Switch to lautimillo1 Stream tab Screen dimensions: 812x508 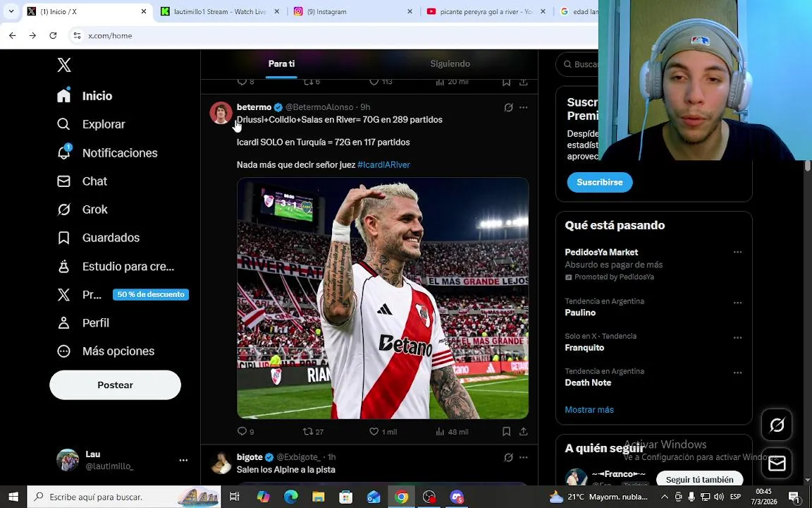click(x=221, y=11)
